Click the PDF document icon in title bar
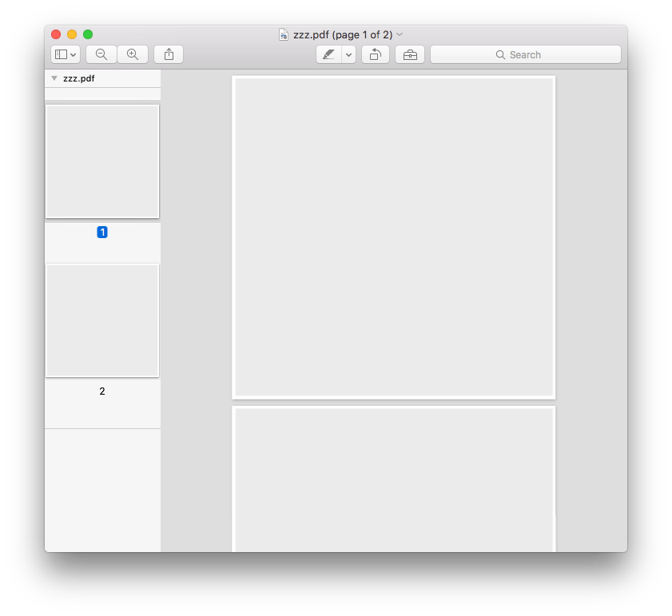The image size is (672, 616). coord(284,34)
